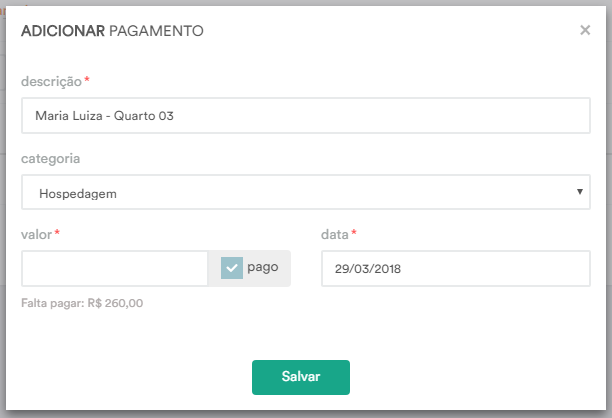Click the red asterisk beside data
The height and width of the screenshot is (418, 612).
coord(354,233)
